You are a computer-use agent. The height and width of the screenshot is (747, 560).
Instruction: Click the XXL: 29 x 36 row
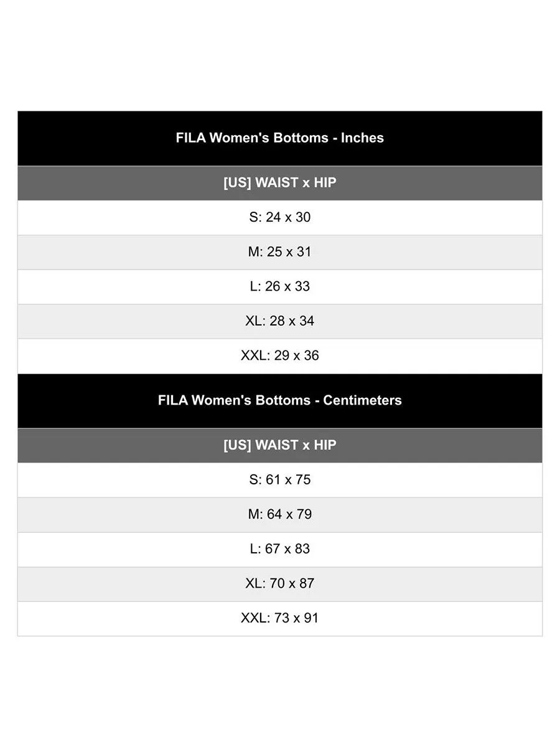(x=279, y=355)
